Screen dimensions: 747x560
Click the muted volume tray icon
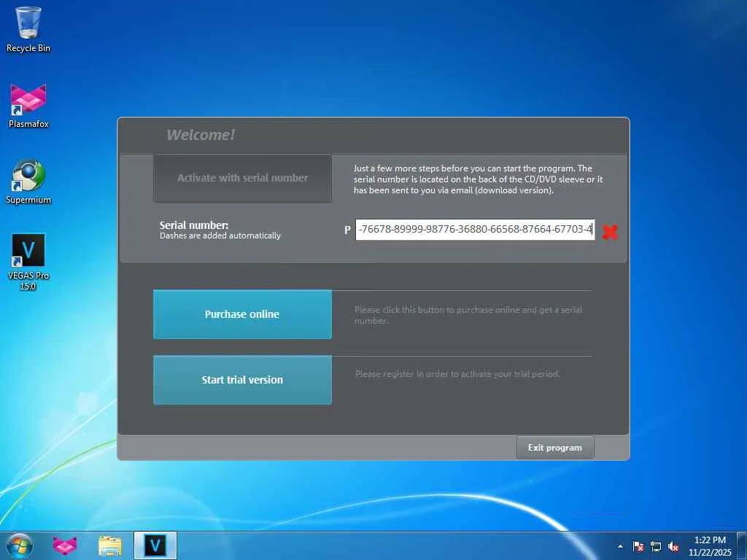click(673, 546)
